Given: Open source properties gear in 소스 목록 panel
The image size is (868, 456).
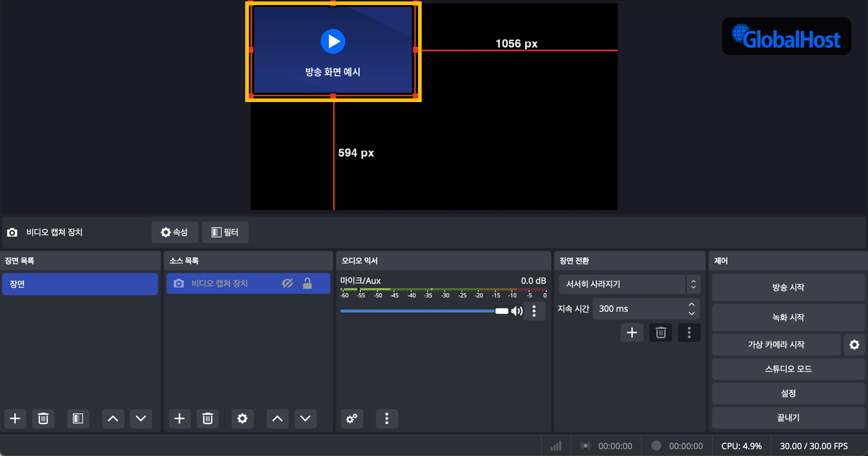Looking at the screenshot, I should point(242,418).
